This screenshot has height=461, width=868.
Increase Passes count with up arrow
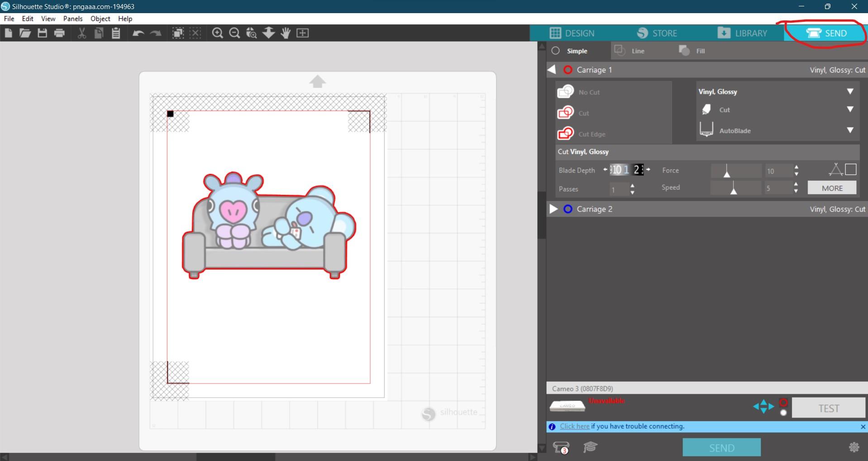[632, 186]
